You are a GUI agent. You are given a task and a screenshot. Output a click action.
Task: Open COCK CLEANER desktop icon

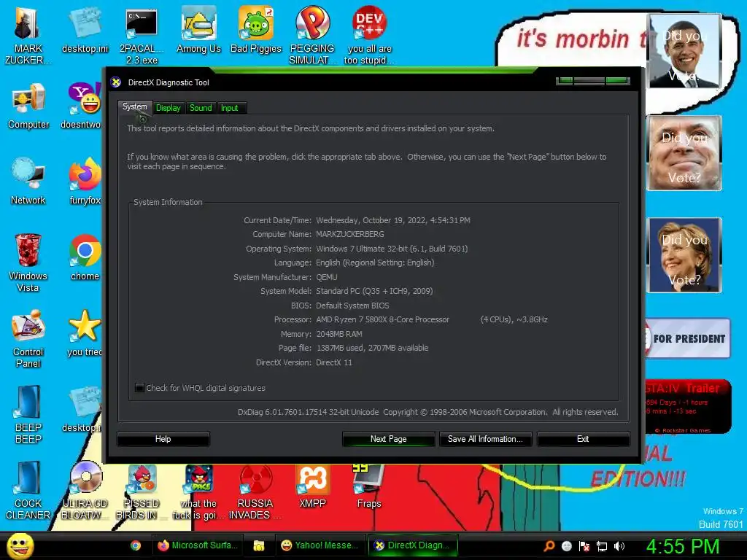pyautogui.click(x=28, y=491)
